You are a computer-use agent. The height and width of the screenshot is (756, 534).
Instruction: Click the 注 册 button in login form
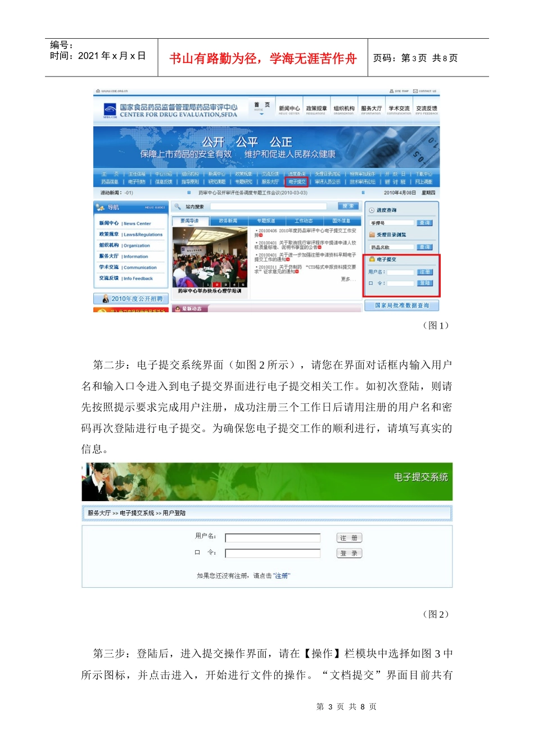coord(349,538)
